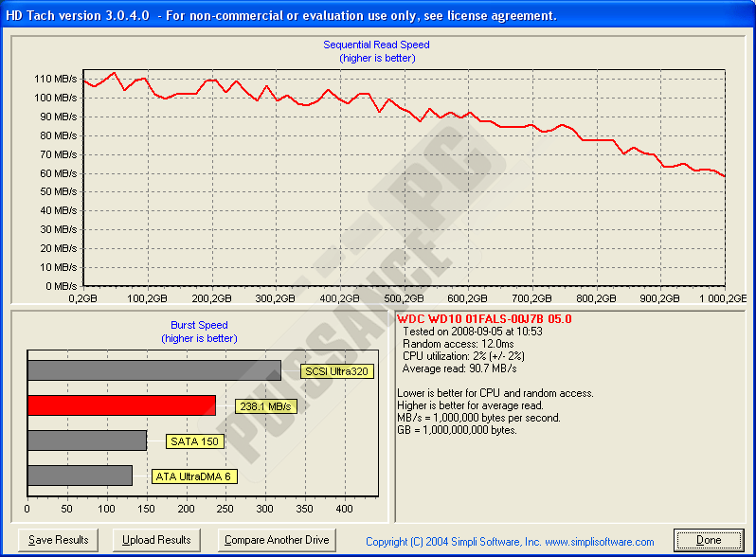Click the Average read 90.7 MB/s line

pyautogui.click(x=459, y=368)
